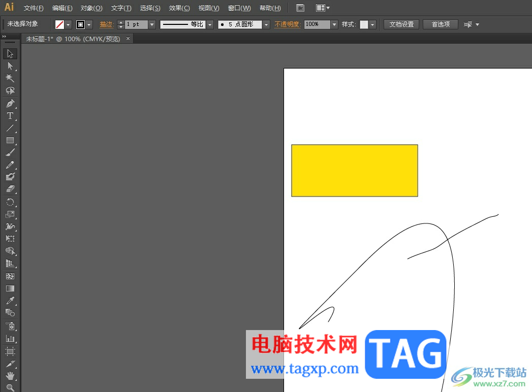Image resolution: width=532 pixels, height=392 pixels.
Task: Expand the tools panel double arrow
Action: [4, 36]
